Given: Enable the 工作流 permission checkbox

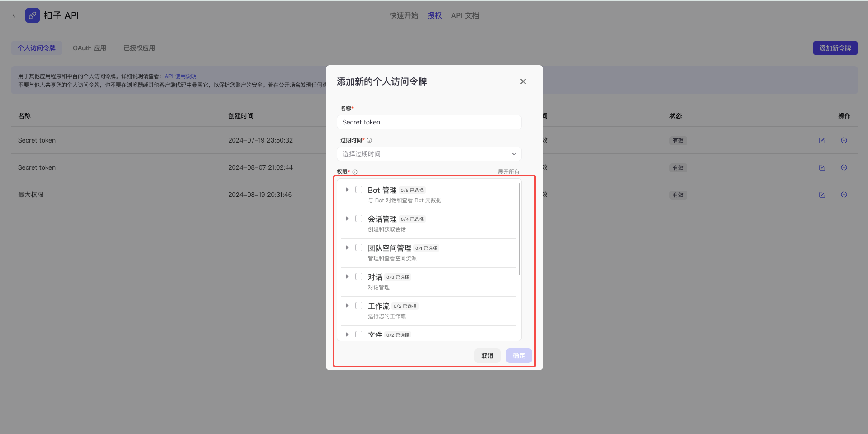Looking at the screenshot, I should click(359, 305).
